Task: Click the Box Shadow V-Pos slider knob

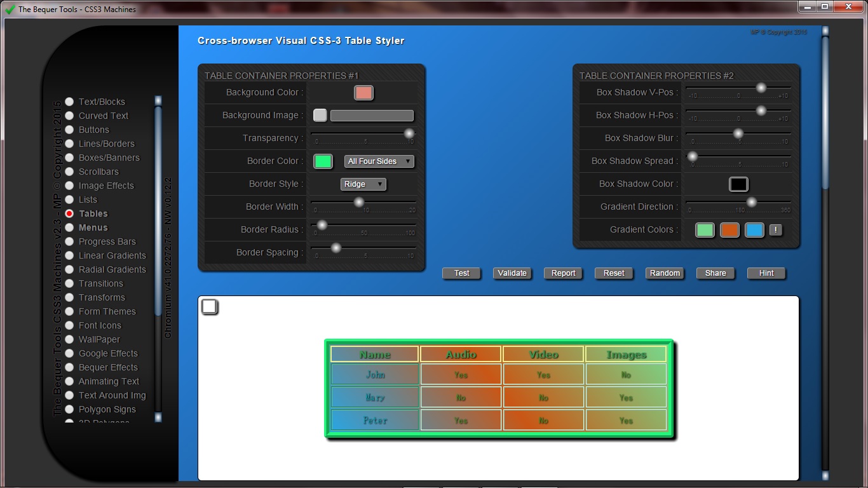Action: point(761,88)
